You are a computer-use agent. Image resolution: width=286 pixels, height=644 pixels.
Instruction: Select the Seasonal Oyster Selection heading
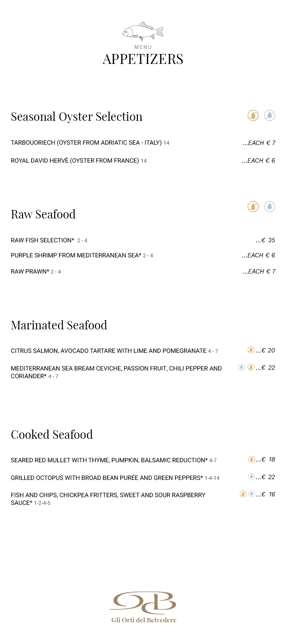tap(77, 117)
